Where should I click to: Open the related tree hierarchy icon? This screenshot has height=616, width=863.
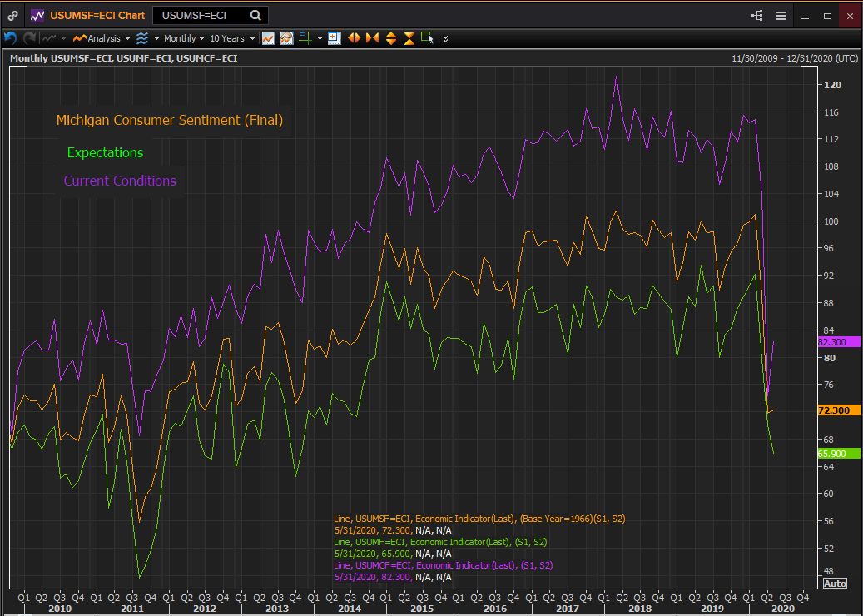(x=756, y=15)
